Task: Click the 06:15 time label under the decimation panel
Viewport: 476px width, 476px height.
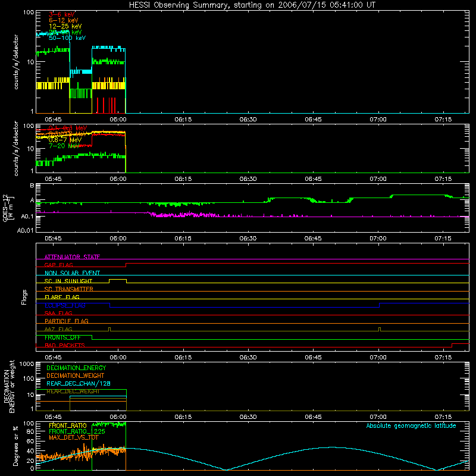Action: [x=183, y=417]
